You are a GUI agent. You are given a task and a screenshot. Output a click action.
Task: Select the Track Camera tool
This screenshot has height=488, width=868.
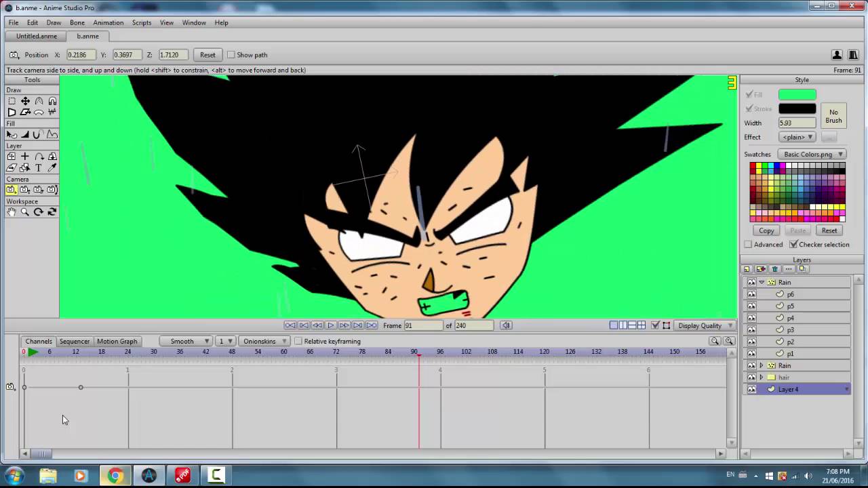pyautogui.click(x=12, y=190)
